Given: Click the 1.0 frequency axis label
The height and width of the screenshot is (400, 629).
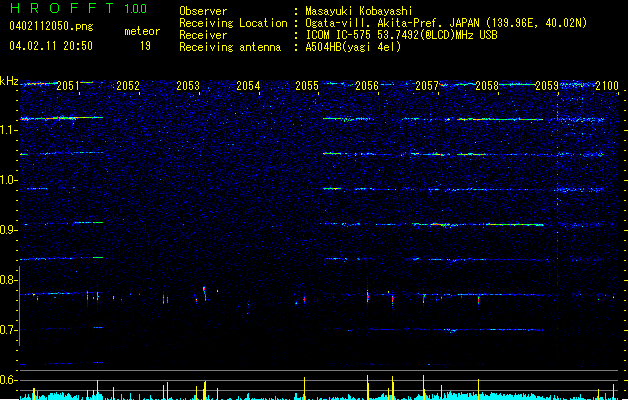Looking at the screenshot, I should 9,180.
